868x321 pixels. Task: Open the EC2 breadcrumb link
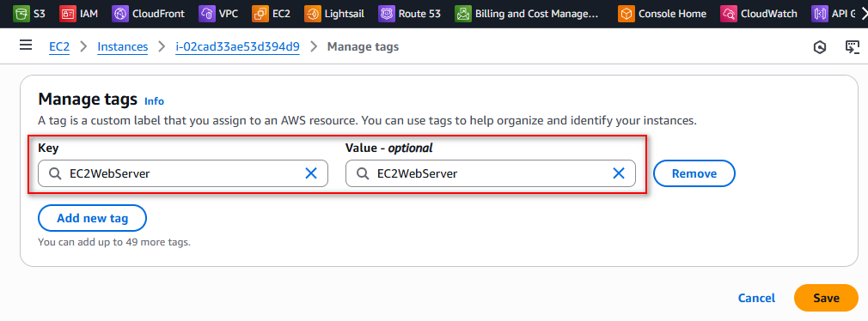click(59, 47)
